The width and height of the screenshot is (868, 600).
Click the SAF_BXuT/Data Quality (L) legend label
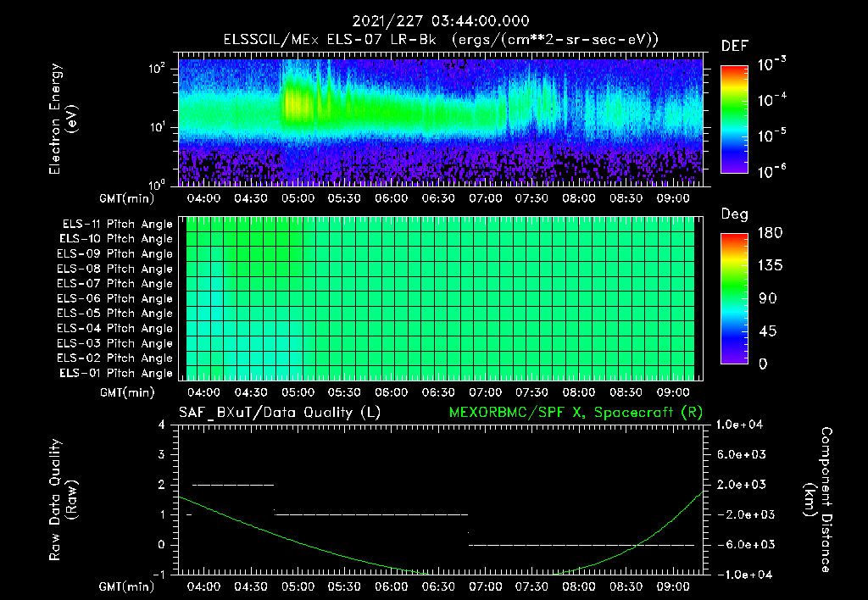(x=280, y=413)
